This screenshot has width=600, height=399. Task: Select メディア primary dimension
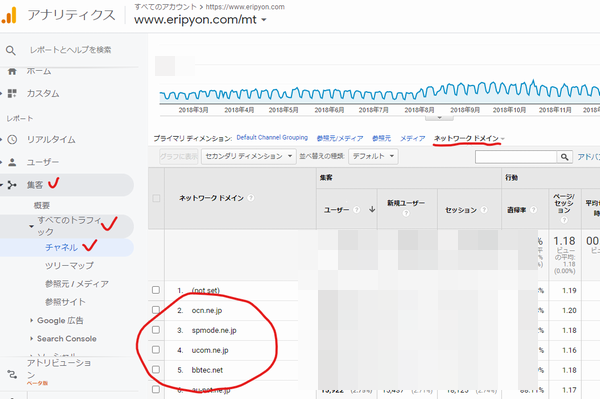412,138
